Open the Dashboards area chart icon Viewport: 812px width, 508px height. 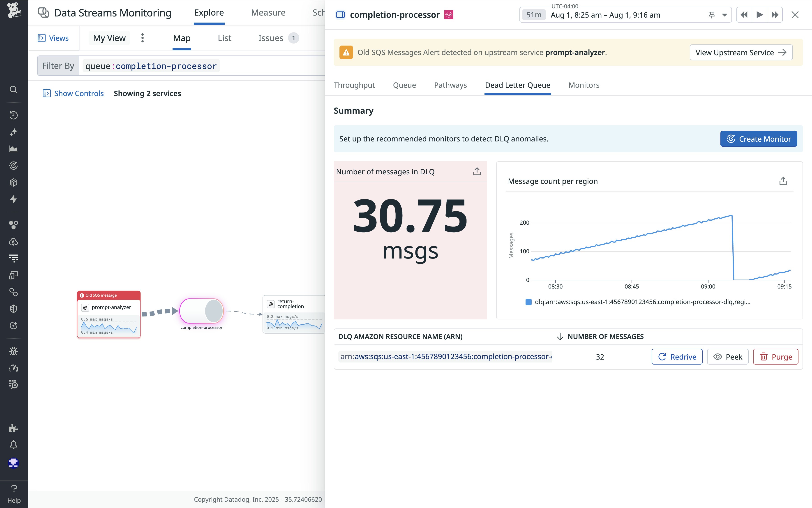(x=14, y=149)
